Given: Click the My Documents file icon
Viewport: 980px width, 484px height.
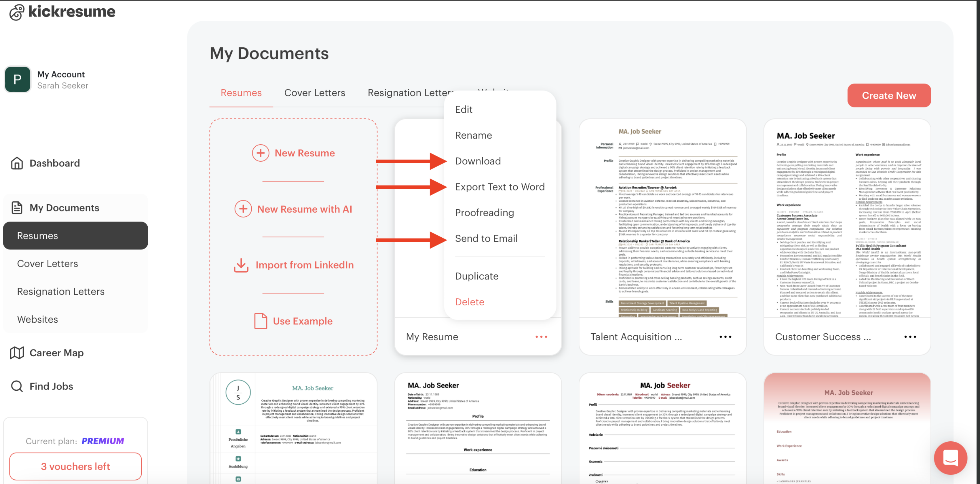Looking at the screenshot, I should pos(17,207).
